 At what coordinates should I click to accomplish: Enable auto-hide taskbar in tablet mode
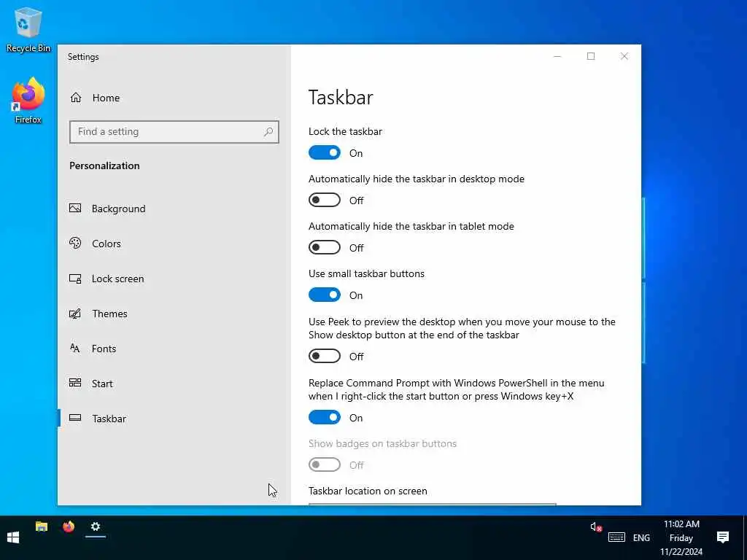pos(325,248)
